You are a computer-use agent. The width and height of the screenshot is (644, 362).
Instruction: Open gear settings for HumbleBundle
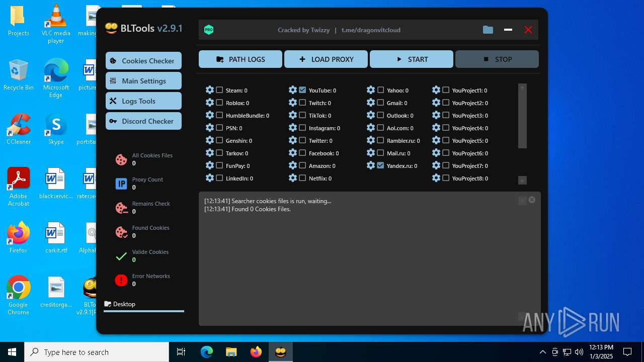pos(210,115)
